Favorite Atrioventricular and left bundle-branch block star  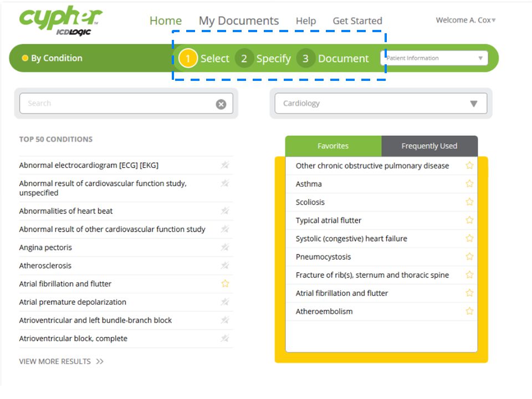tap(225, 320)
